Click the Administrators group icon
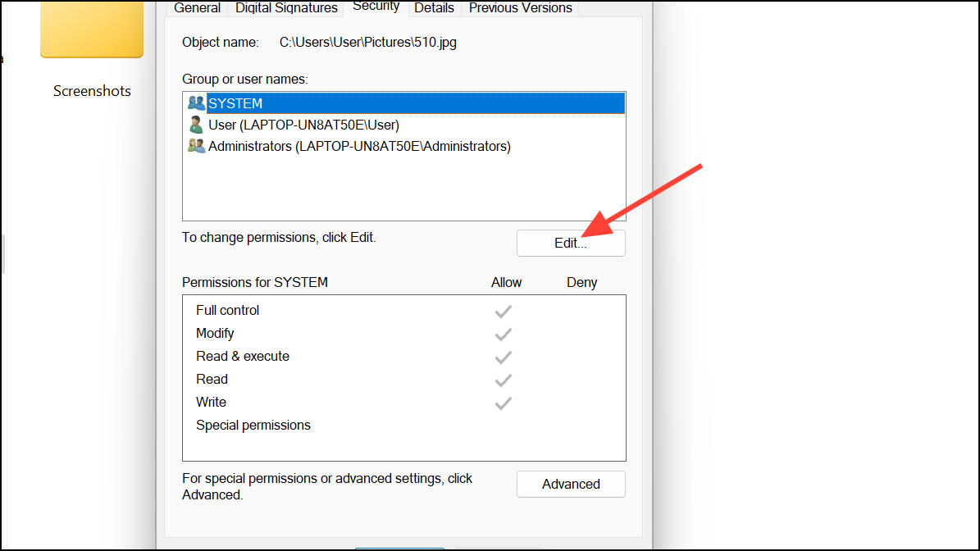980x551 pixels. tap(196, 146)
